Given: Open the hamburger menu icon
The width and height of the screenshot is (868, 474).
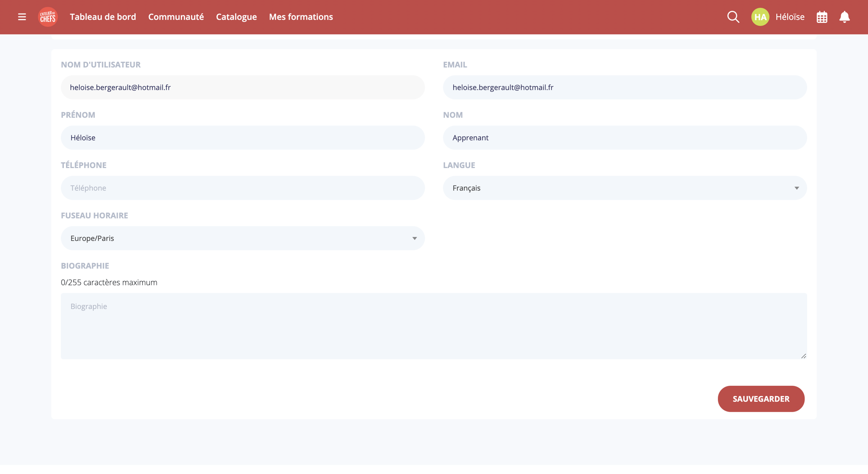Looking at the screenshot, I should 22,17.
